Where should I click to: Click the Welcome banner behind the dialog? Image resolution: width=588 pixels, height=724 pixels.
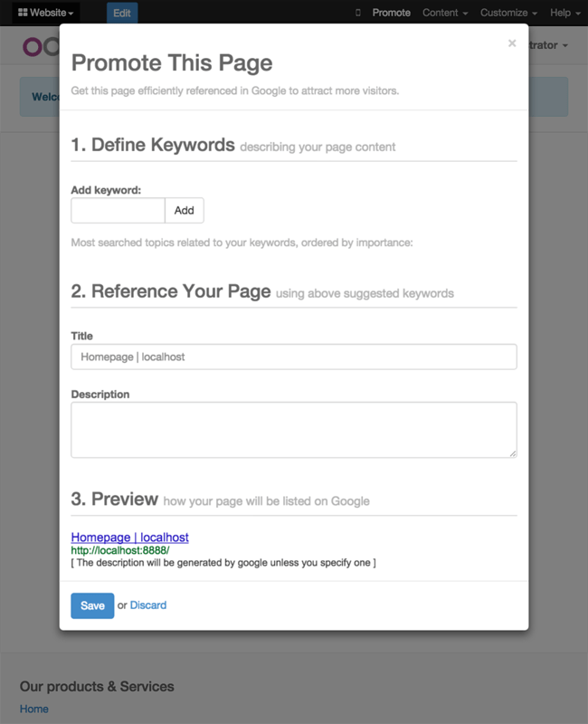click(x=40, y=97)
